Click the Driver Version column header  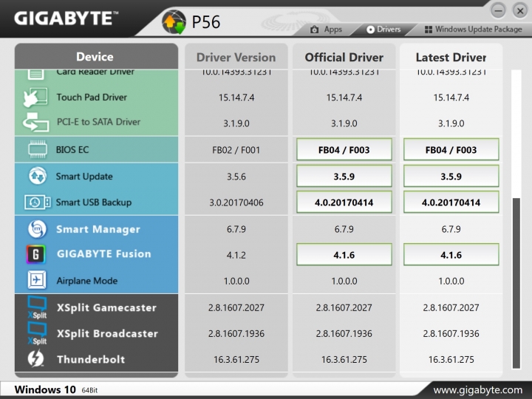[x=236, y=57]
